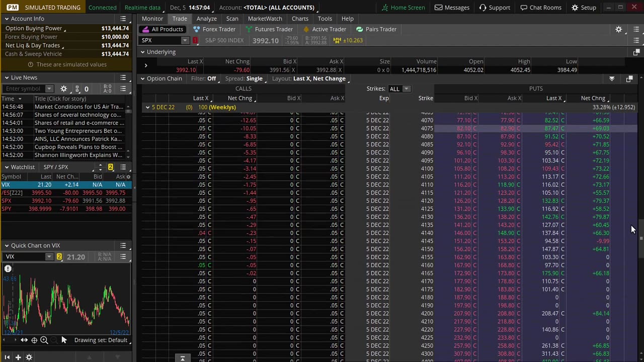Open the Account Info gadget menu icon

[x=123, y=19]
